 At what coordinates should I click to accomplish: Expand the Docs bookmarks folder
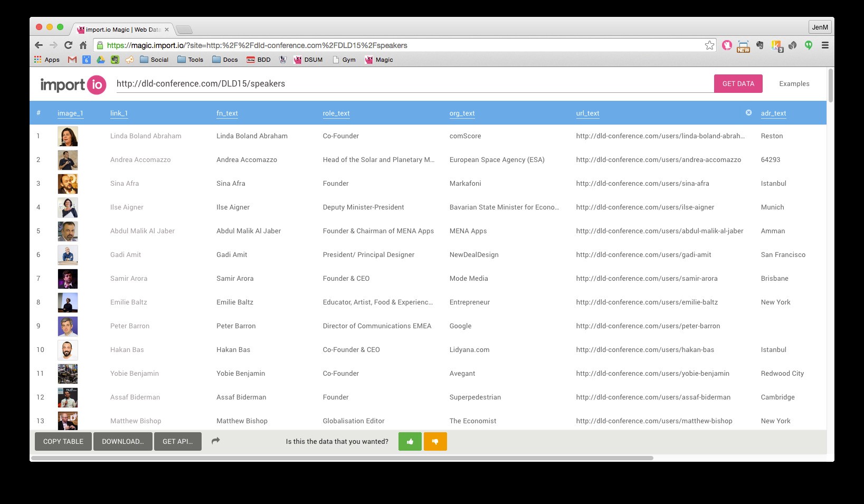[225, 60]
